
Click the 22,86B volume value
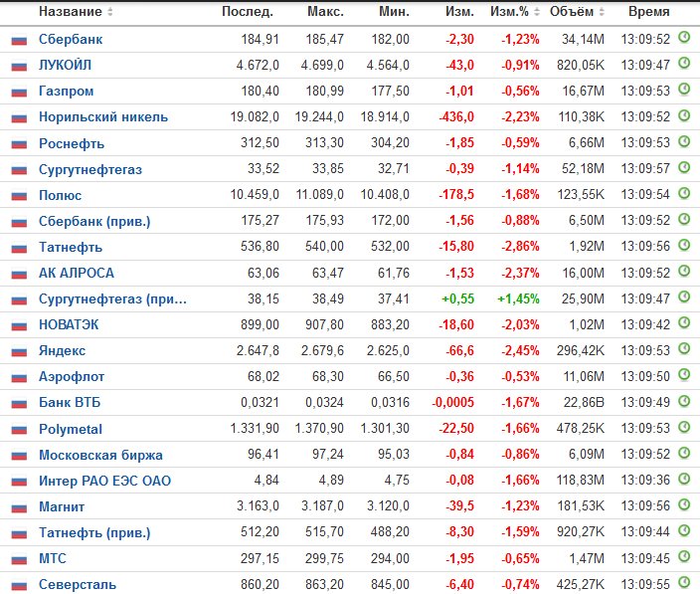pos(584,402)
